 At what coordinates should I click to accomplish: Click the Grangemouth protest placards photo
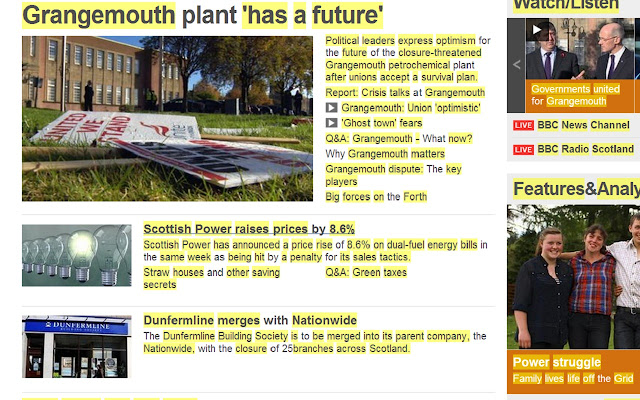point(167,119)
